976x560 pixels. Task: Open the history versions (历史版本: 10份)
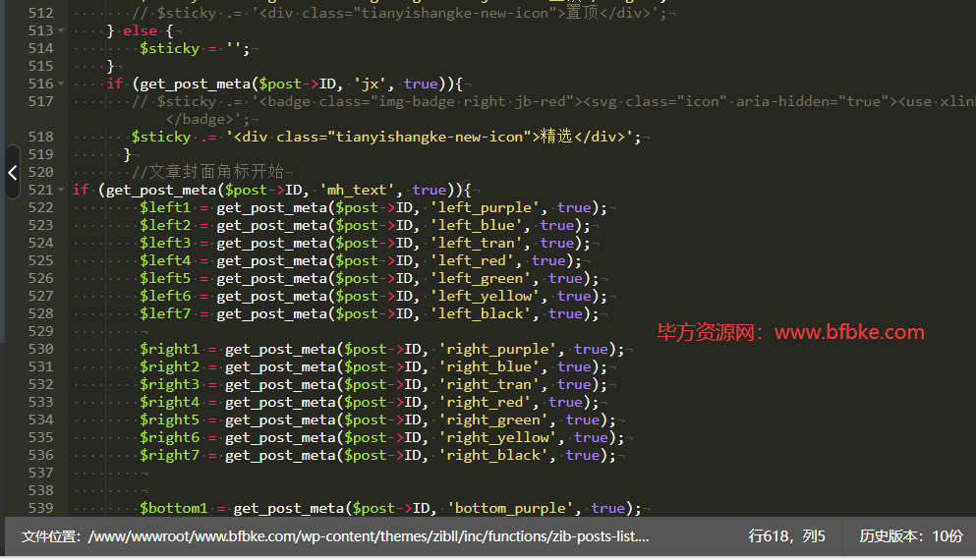[911, 536]
